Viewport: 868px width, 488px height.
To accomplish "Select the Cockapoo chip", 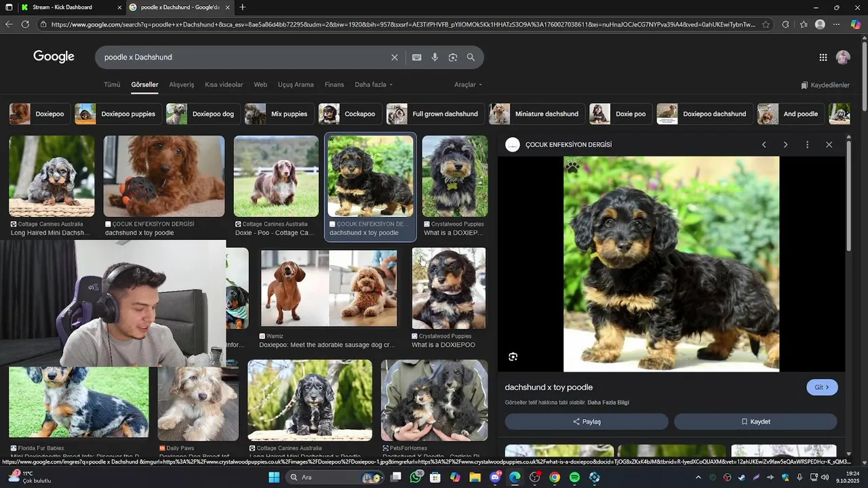I will click(x=349, y=114).
